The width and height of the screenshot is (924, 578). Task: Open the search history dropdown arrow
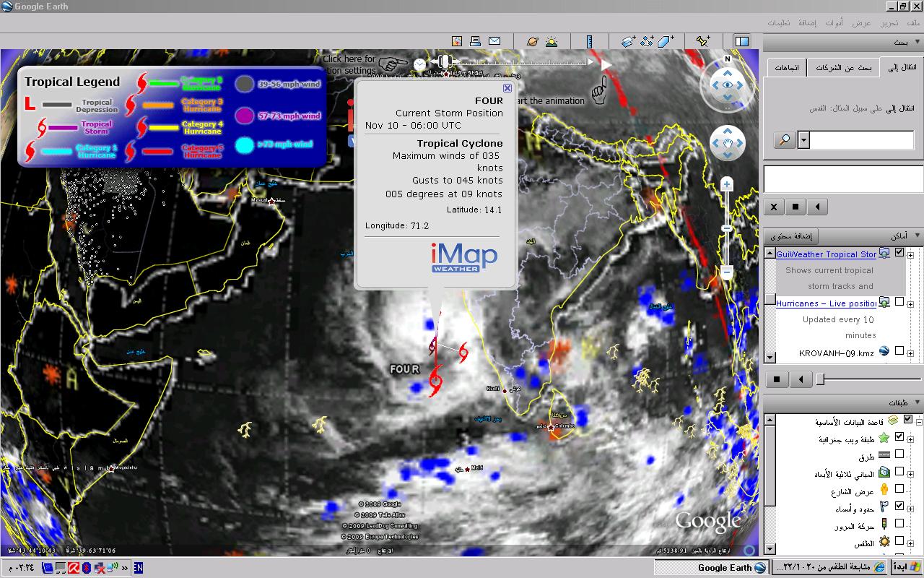(x=803, y=140)
